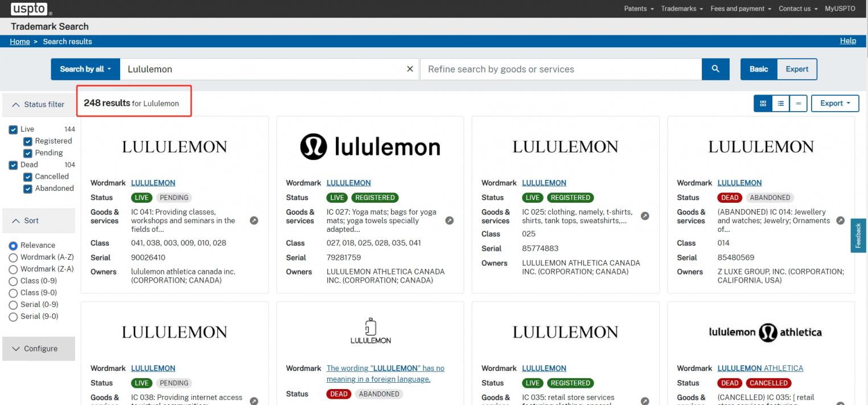The height and width of the screenshot is (405, 868).
Task: Open the Help link
Action: [848, 41]
